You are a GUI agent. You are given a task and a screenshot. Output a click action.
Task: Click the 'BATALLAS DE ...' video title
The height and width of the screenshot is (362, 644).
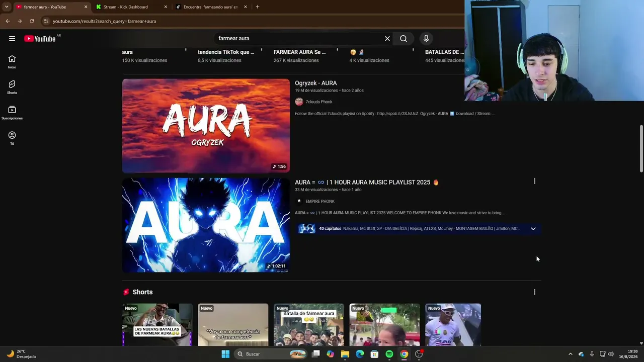click(x=445, y=52)
